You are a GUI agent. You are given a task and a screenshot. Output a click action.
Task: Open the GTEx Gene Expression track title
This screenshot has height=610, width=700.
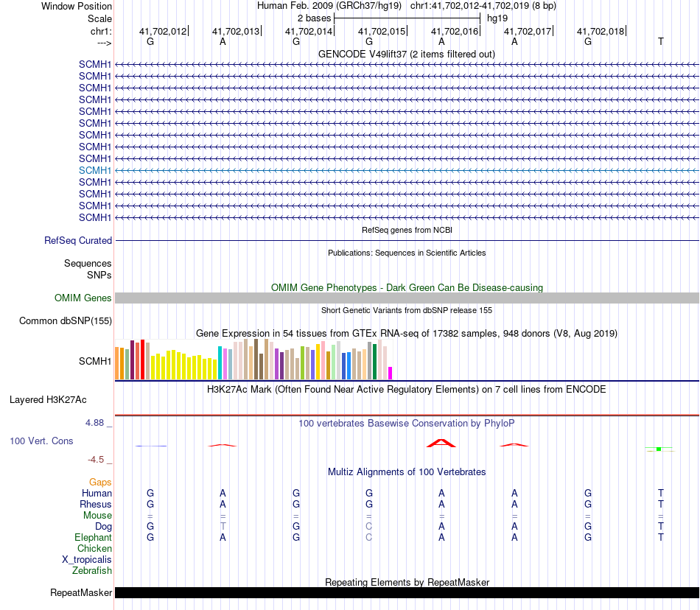click(406, 333)
